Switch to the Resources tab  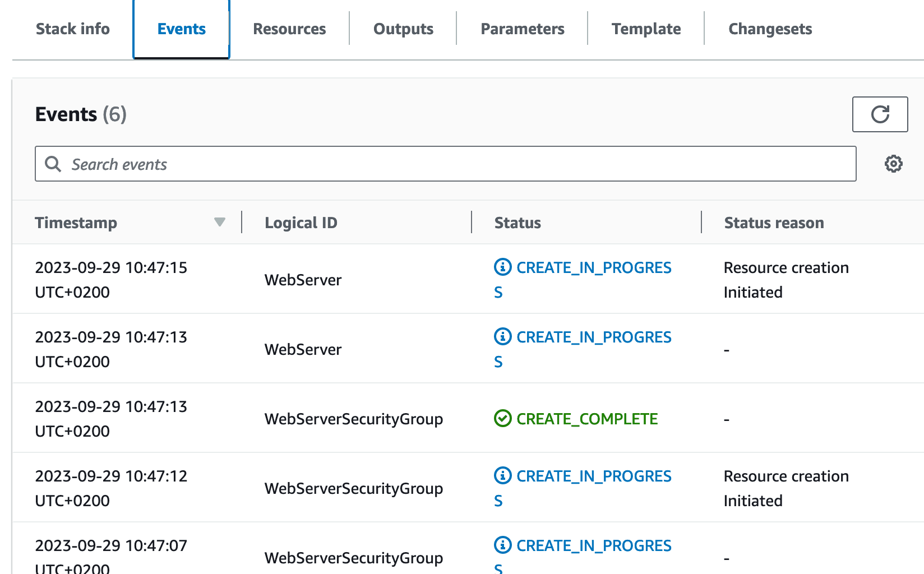coord(289,29)
